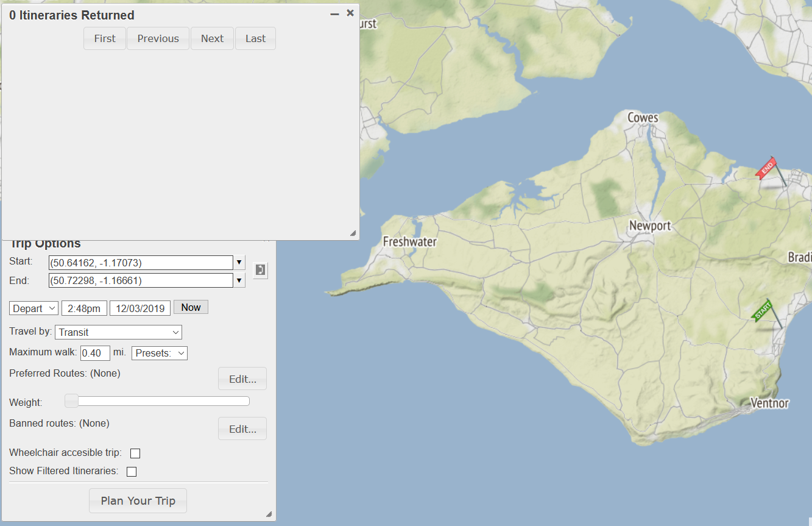Viewport: 812px width, 526px height.
Task: Go to Next itinerary
Action: point(213,38)
